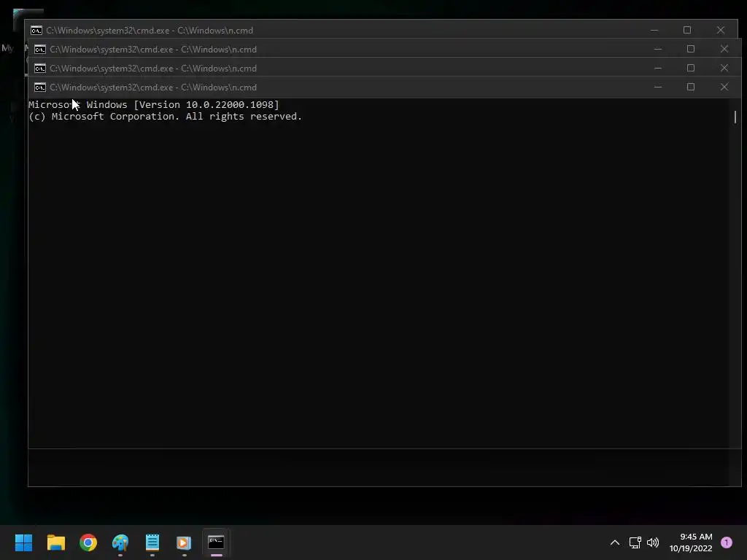This screenshot has height=560, width=747.
Task: Click the frontmost cmd window's title bar icon
Action: [40, 87]
